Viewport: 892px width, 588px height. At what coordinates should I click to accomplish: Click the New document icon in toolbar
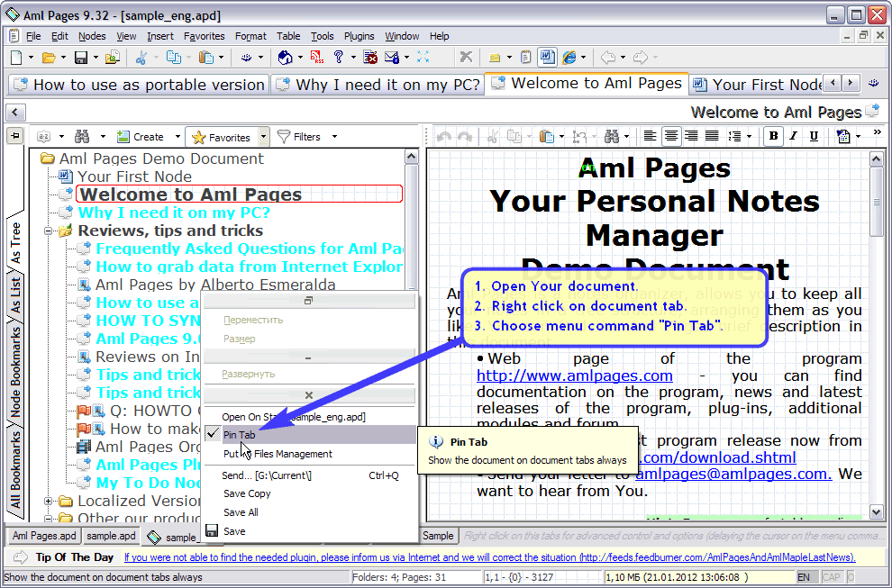(17, 57)
